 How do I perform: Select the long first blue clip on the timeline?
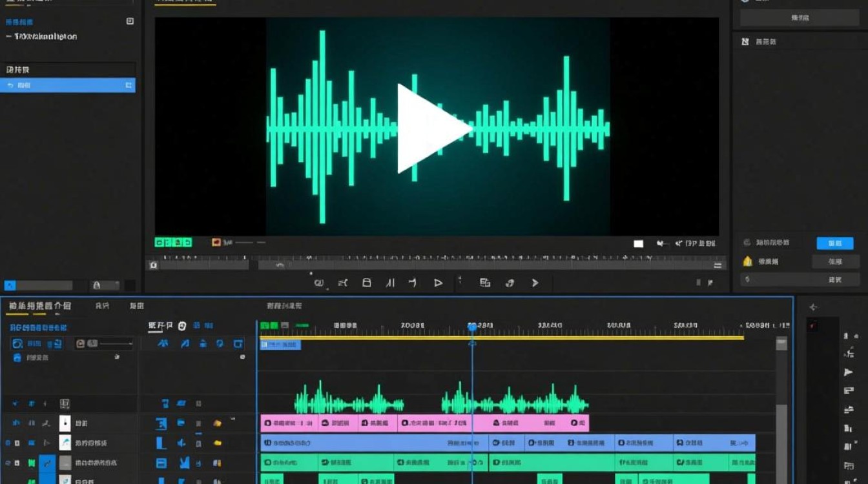click(x=375, y=443)
